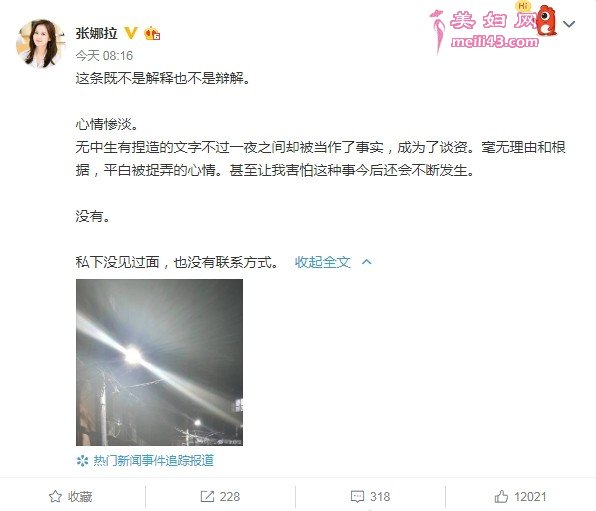Open the 热门新闻事件追踪报道 topic link
596x511 pixels.
(x=154, y=461)
